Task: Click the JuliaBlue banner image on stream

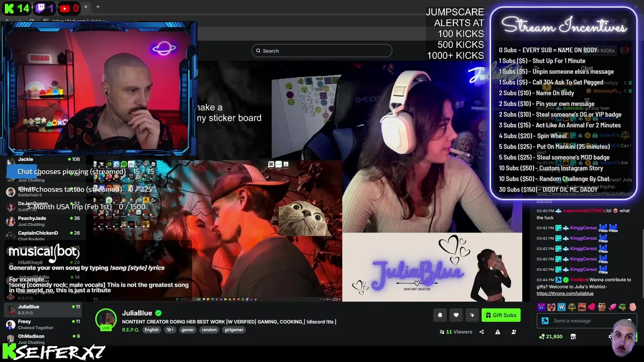Action: [432, 267]
